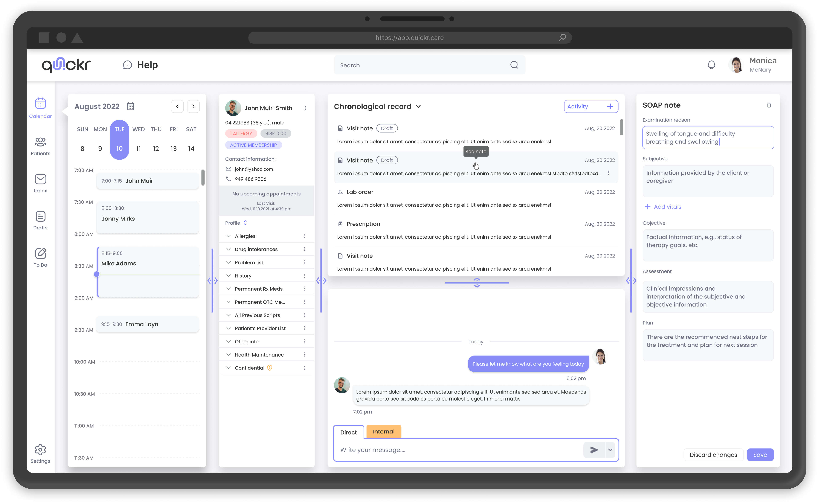Image resolution: width=819 pixels, height=504 pixels.
Task: Expand send options dropdown arrow
Action: pyautogui.click(x=610, y=450)
